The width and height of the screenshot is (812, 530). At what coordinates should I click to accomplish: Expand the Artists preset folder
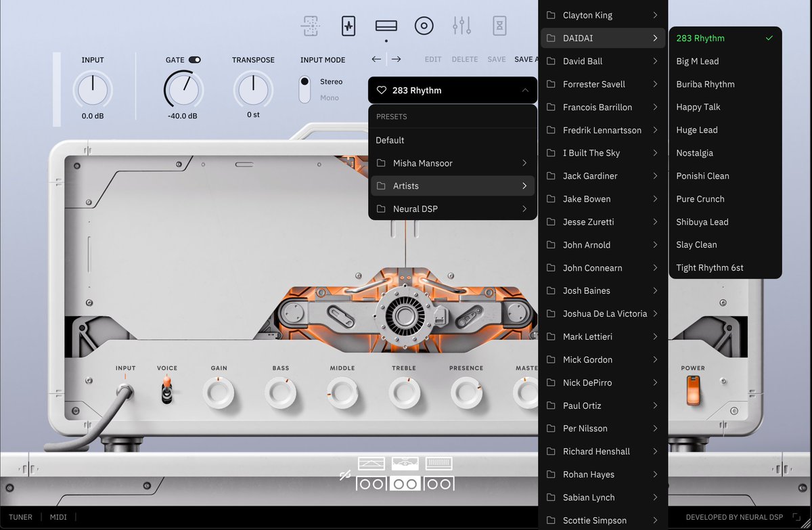[453, 186]
